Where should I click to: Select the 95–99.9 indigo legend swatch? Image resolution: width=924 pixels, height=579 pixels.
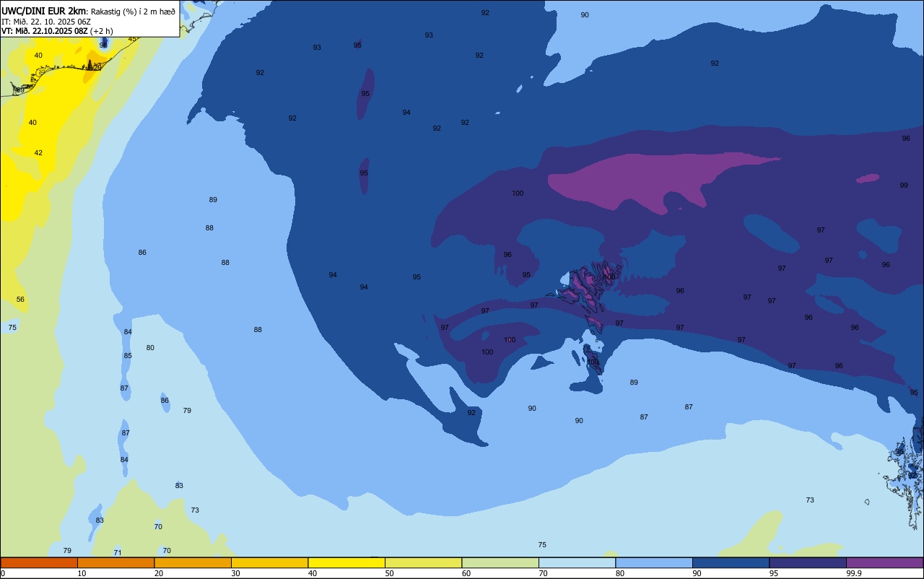click(808, 562)
